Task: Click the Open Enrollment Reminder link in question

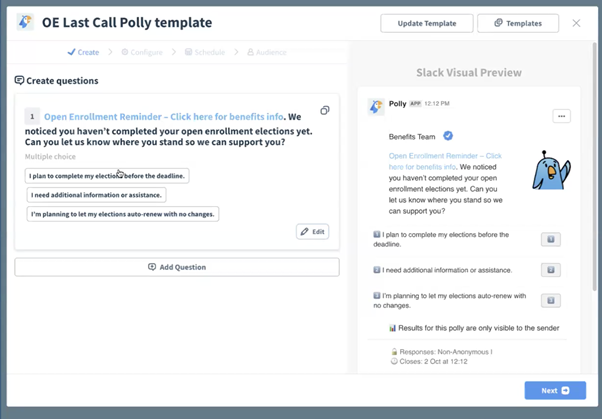Action: pos(165,116)
